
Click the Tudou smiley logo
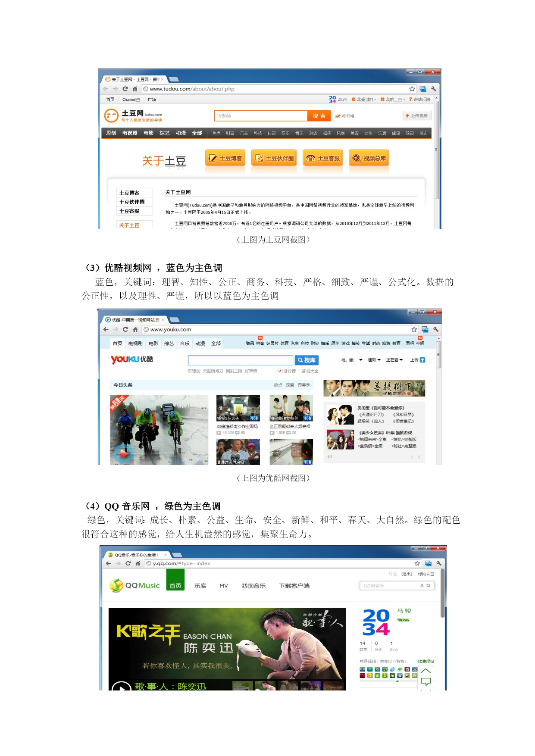tap(111, 116)
